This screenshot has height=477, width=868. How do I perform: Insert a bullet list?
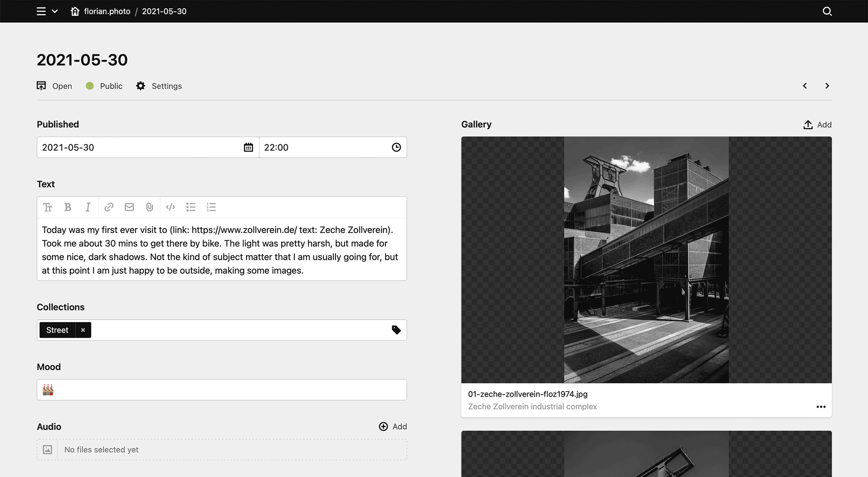[x=191, y=207]
